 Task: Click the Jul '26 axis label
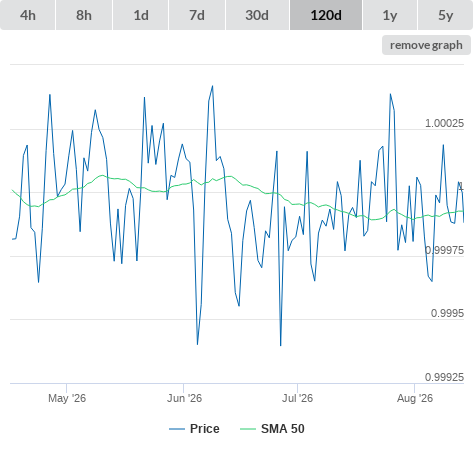(x=297, y=398)
